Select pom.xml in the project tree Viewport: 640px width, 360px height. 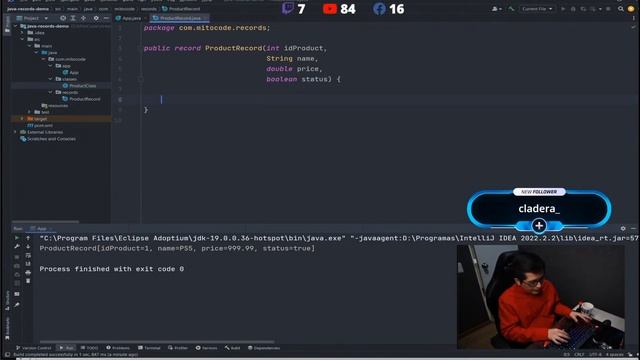tap(40, 125)
